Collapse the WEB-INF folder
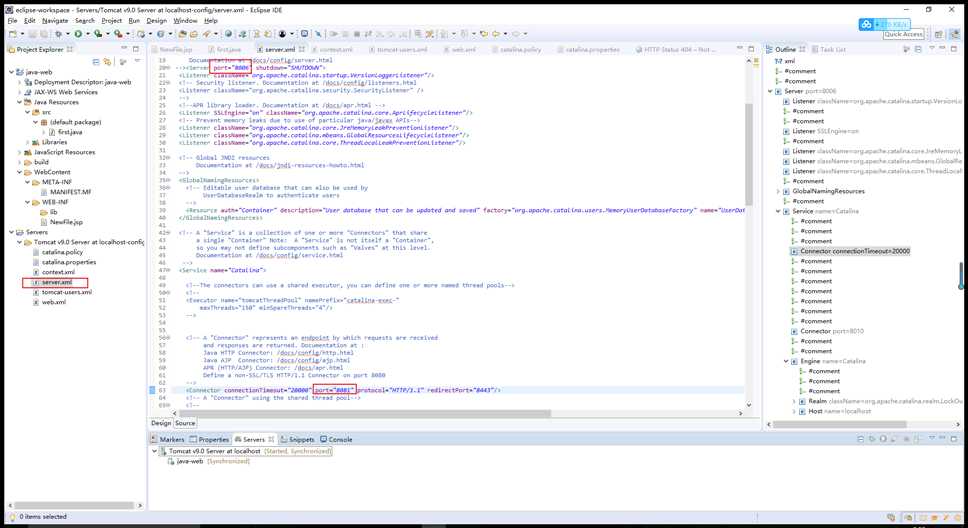Viewport: 968px width, 528px height. pyautogui.click(x=27, y=202)
